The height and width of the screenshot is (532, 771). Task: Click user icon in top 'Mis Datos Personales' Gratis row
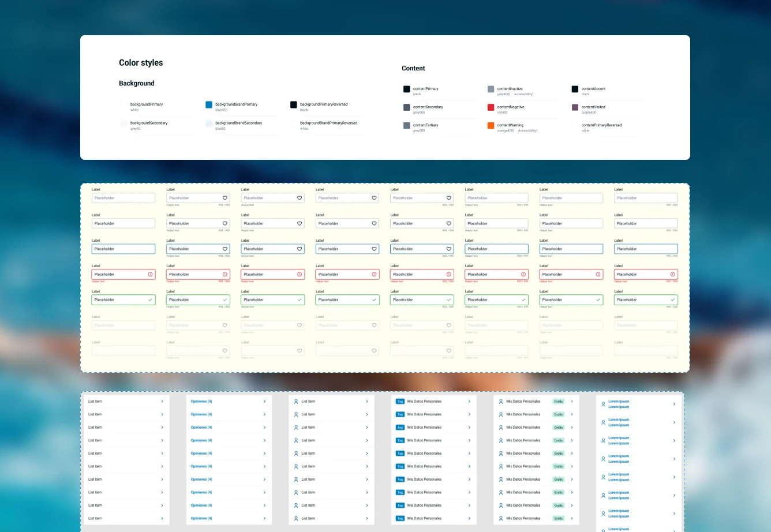(501, 401)
